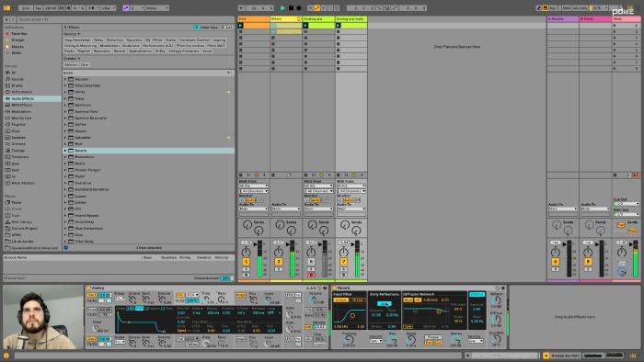Open Modulators in the Library sidebar
644x362 pixels.
point(21,111)
